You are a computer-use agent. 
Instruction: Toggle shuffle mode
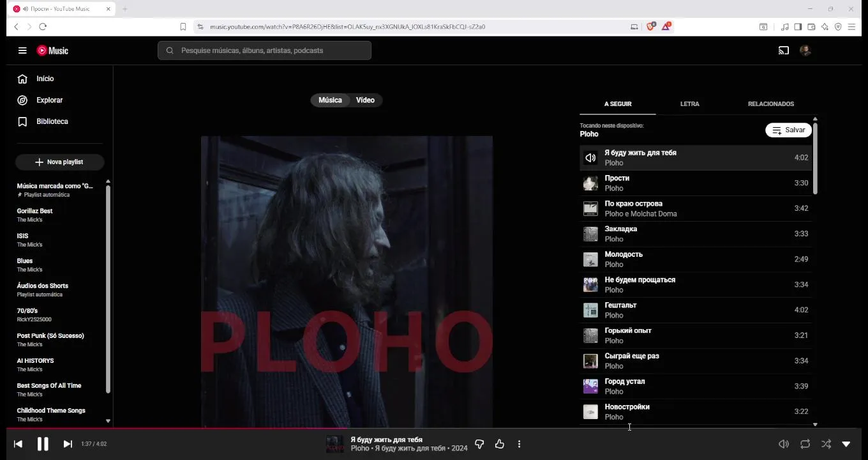(826, 444)
